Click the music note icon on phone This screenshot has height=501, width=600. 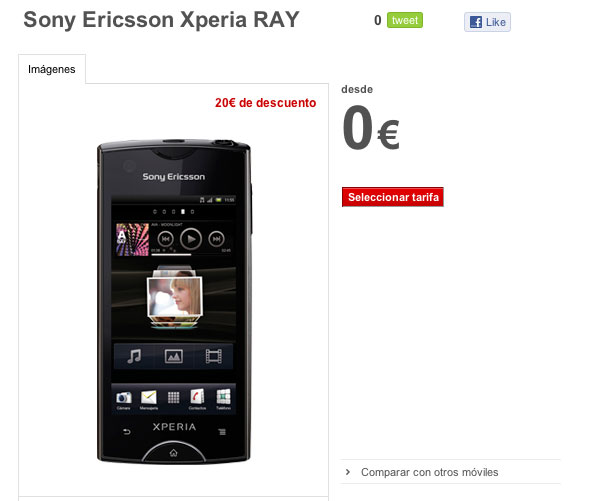(x=134, y=356)
